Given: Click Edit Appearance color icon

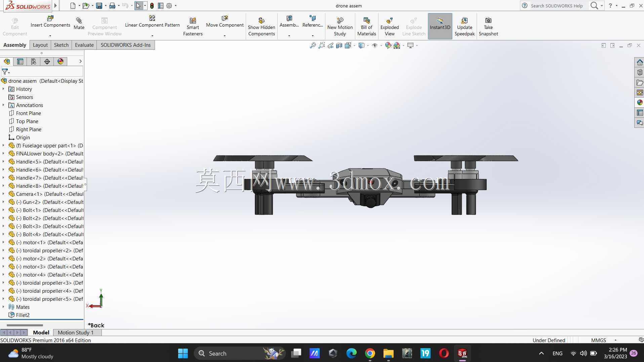Looking at the screenshot, I should (388, 45).
